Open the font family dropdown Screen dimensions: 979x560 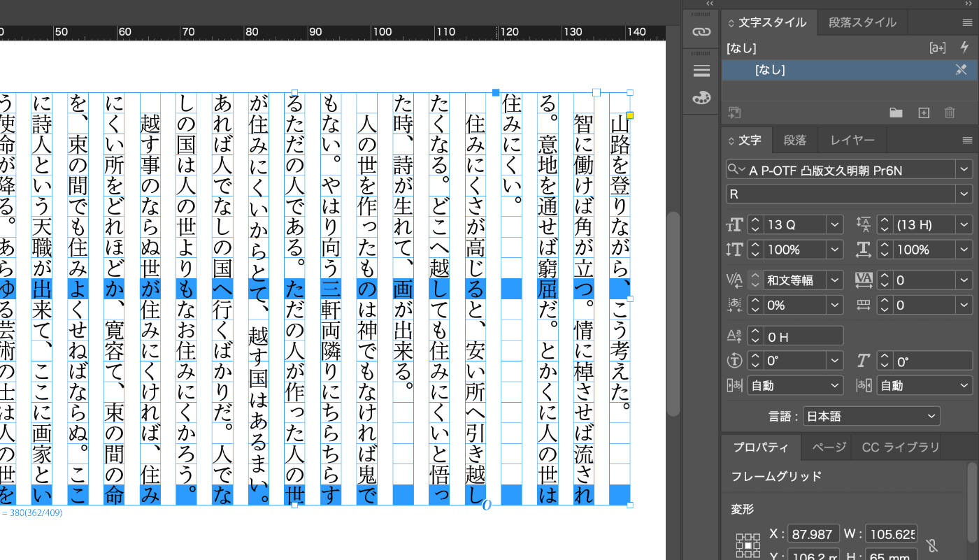click(x=964, y=169)
